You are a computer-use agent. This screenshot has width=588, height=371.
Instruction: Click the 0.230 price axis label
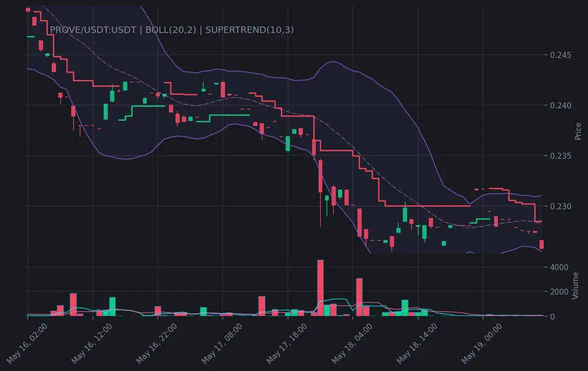(x=560, y=206)
